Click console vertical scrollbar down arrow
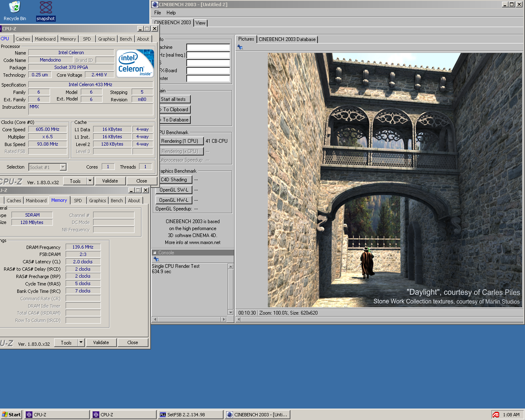525x420 pixels. [x=231, y=313]
